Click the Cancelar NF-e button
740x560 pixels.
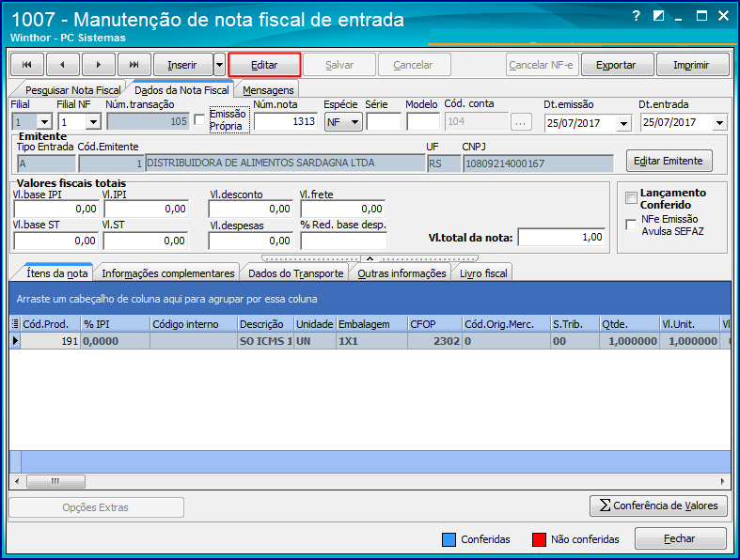[x=542, y=65]
